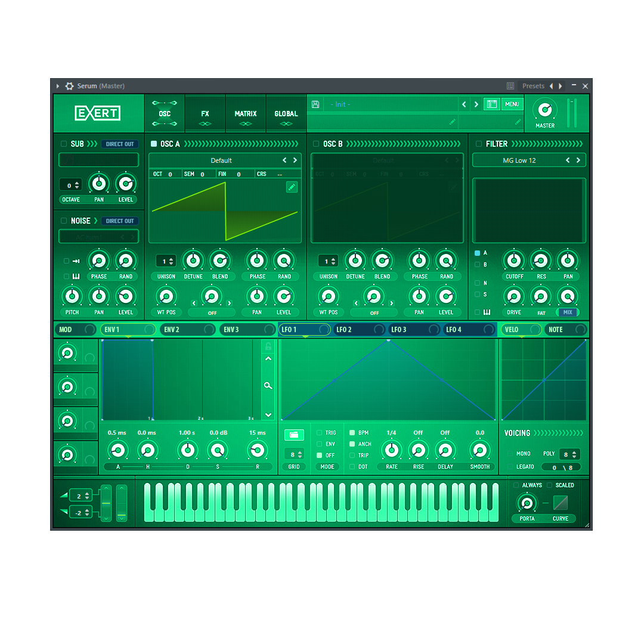Enable the MONO voicing checkbox
Viewport: 644px width, 644px height.
(510, 454)
